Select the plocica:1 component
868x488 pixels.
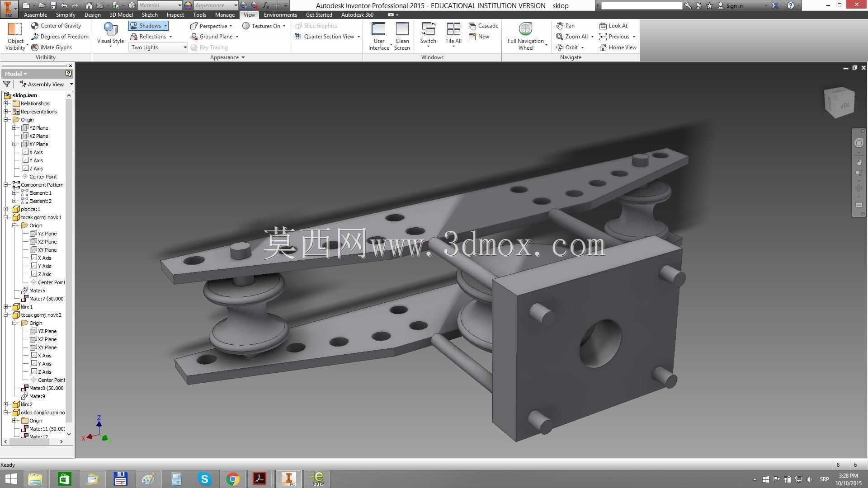[30, 209]
